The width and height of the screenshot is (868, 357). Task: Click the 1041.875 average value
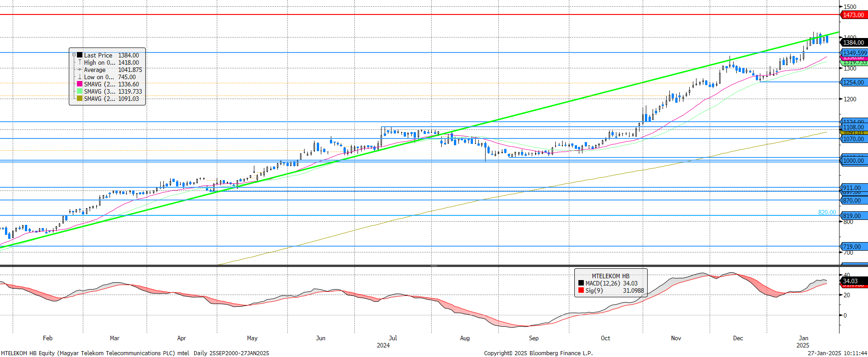point(130,70)
